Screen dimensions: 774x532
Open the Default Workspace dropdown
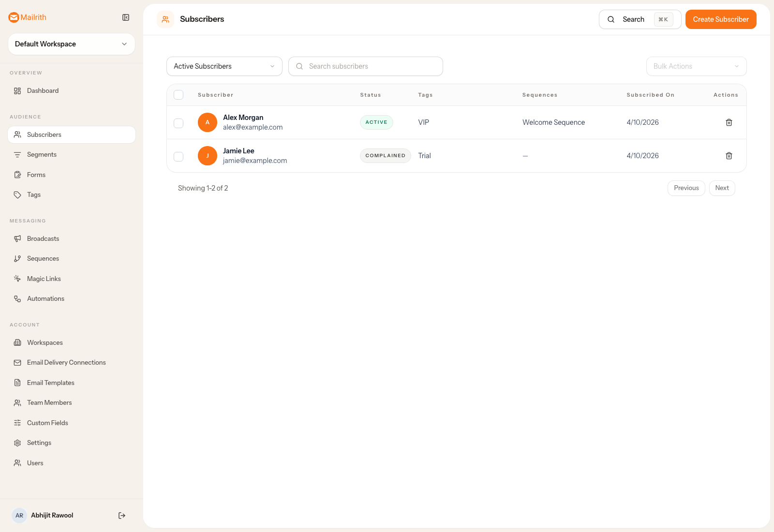pos(71,44)
